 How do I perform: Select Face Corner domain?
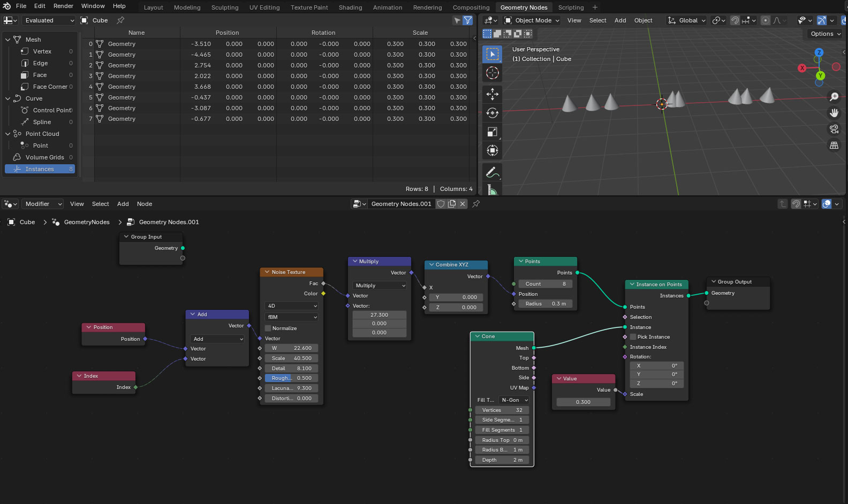point(50,87)
